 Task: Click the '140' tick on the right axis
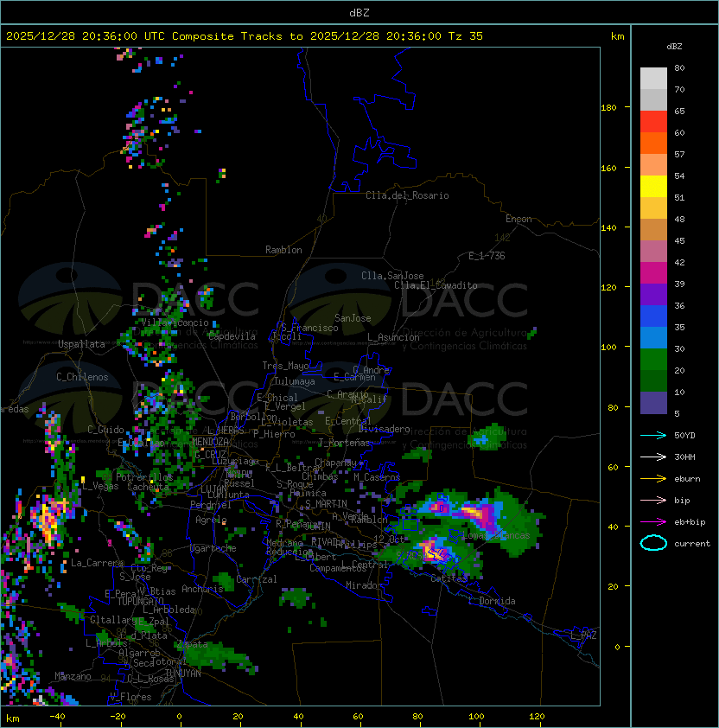click(x=608, y=228)
